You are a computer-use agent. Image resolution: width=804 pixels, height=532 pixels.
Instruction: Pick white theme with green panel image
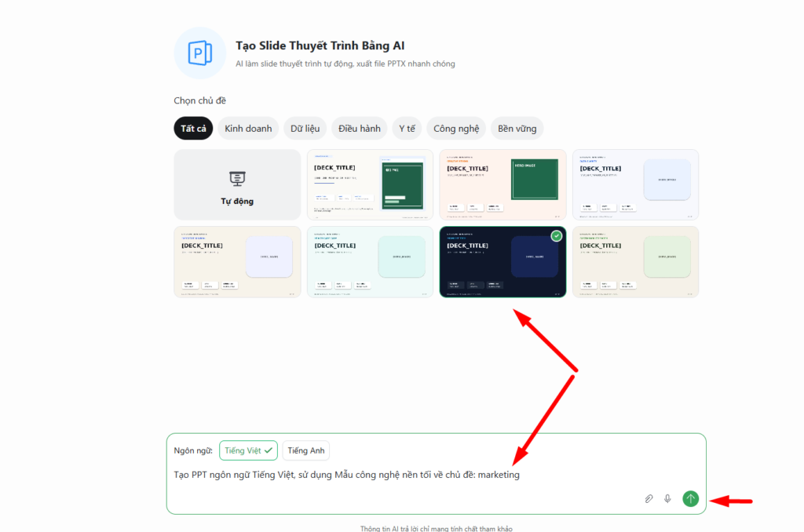(370, 184)
